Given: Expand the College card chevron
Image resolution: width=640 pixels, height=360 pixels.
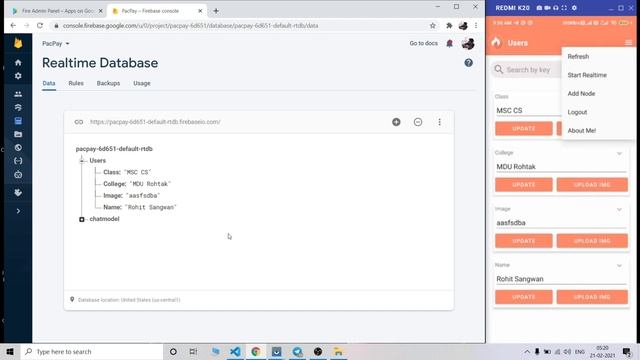Looking at the screenshot, I should [619, 153].
